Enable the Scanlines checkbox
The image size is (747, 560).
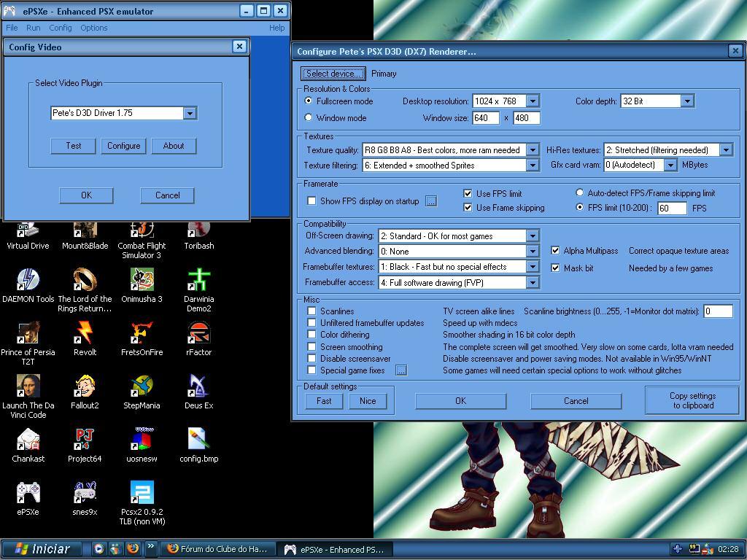tap(311, 311)
